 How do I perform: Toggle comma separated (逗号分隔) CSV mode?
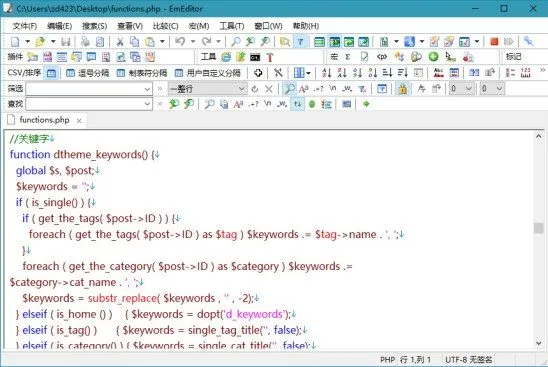click(x=87, y=73)
